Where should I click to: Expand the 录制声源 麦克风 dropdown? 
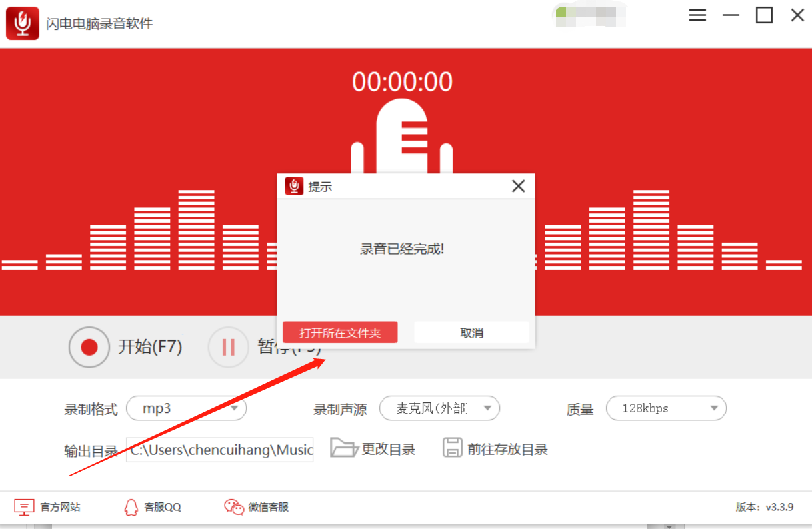(439, 408)
